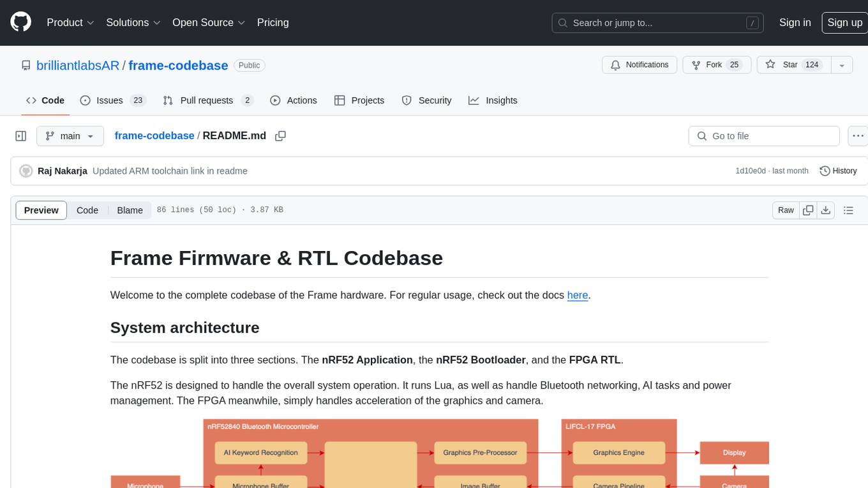This screenshot has width=868, height=488.
Task: Switch to the Pull requests tab
Action: pyautogui.click(x=208, y=100)
